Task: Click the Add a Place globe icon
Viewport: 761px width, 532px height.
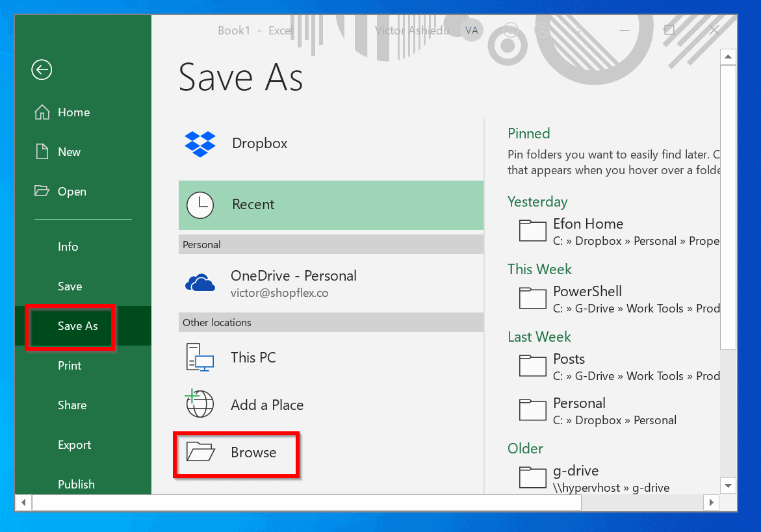Action: coord(200,404)
